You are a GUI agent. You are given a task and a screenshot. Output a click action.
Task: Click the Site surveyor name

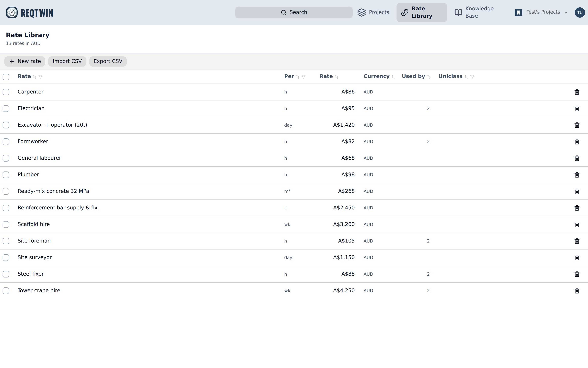coord(35,257)
